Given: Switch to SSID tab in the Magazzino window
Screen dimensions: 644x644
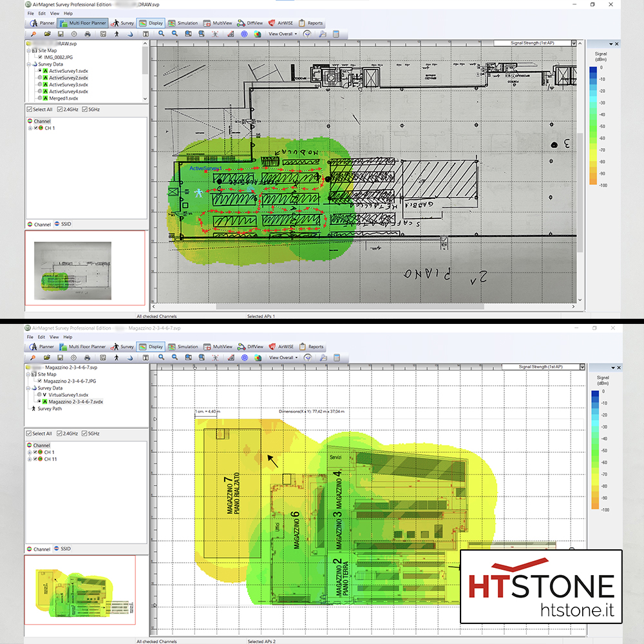Looking at the screenshot, I should [x=62, y=549].
